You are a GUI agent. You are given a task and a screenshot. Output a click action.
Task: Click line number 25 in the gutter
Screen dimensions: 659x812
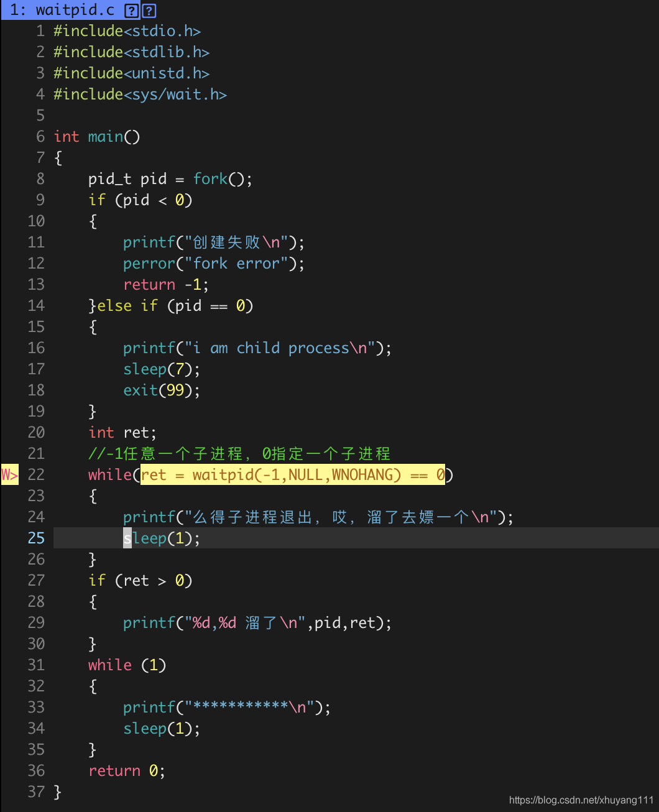(36, 538)
